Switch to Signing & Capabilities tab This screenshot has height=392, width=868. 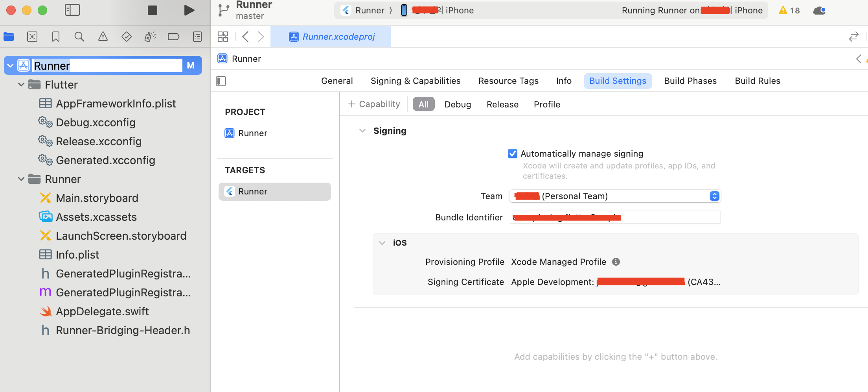point(416,81)
